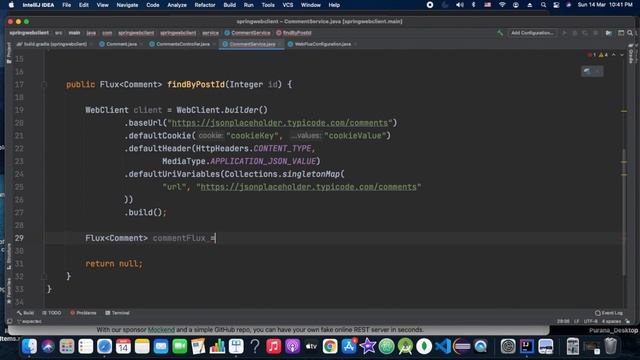The height and width of the screenshot is (360, 640).
Task: Click the volume icon in menu bar
Action: click(x=460, y=5)
